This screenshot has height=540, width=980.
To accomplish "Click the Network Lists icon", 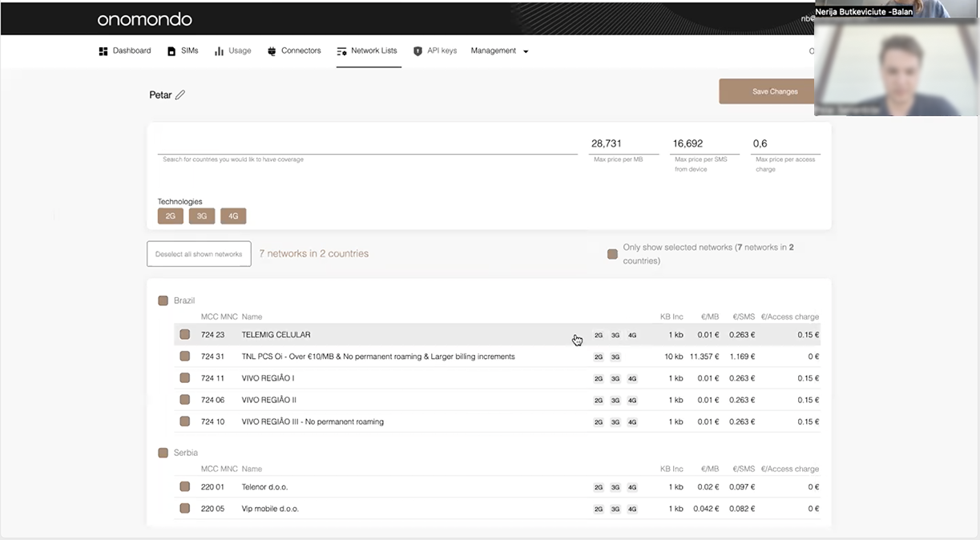I will click(x=341, y=50).
